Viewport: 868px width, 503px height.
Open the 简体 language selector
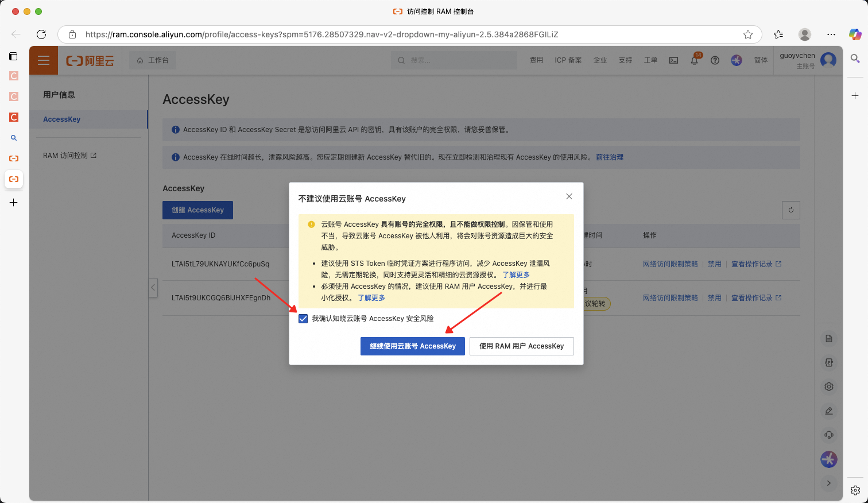click(760, 60)
